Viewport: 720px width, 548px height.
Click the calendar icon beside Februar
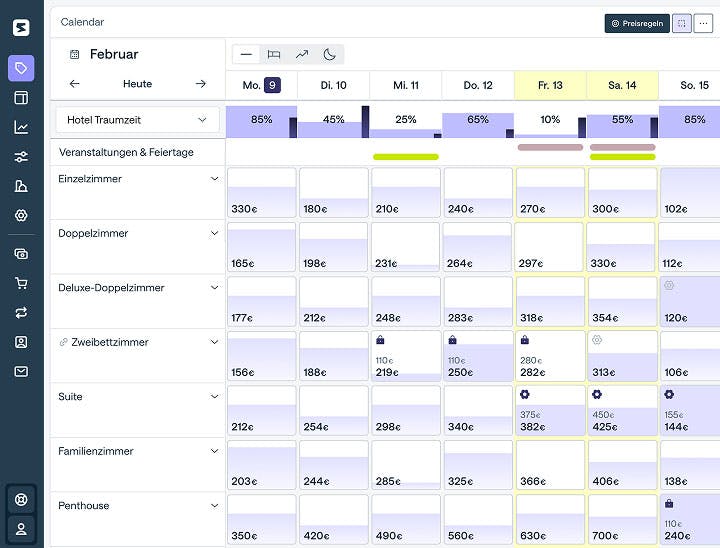coord(74,54)
